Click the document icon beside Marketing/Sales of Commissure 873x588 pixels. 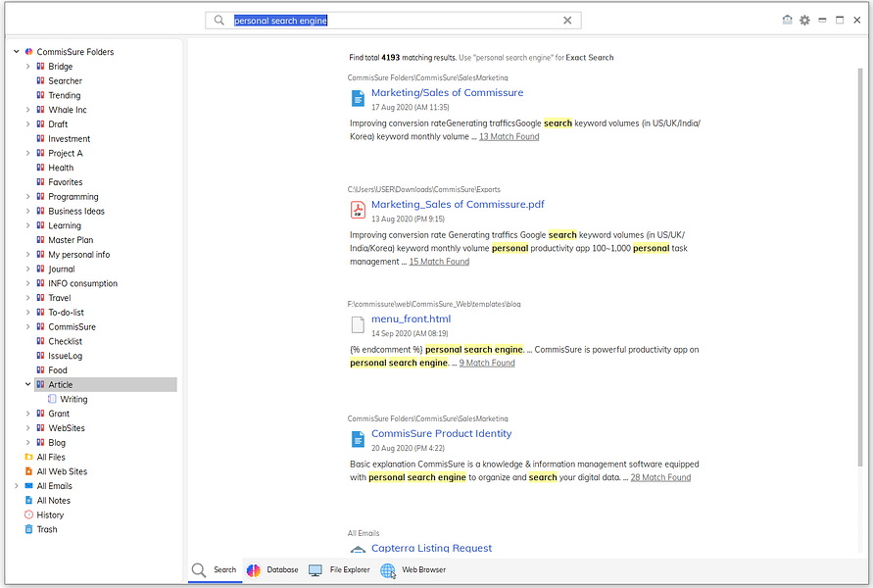click(x=358, y=98)
